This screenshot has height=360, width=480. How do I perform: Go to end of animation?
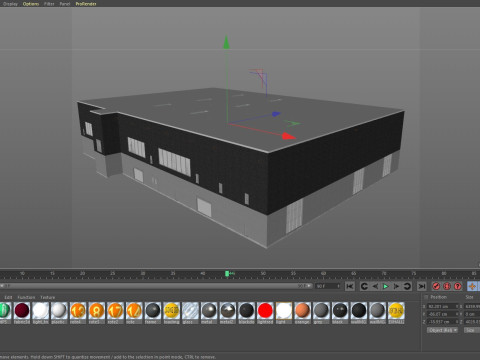pos(422,286)
